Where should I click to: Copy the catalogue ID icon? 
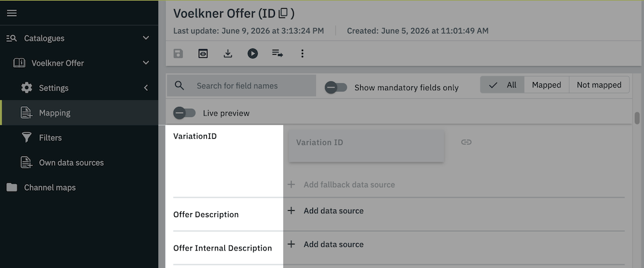pos(283,14)
